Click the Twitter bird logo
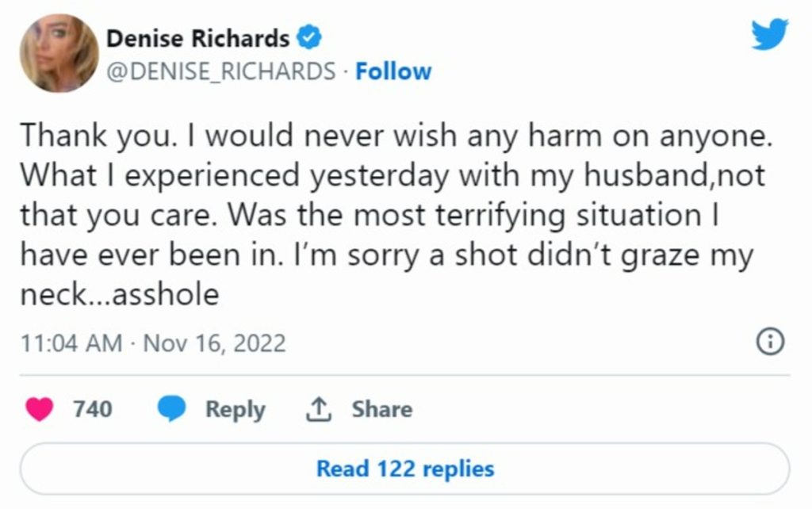Image resolution: width=812 pixels, height=509 pixels. coord(769,35)
